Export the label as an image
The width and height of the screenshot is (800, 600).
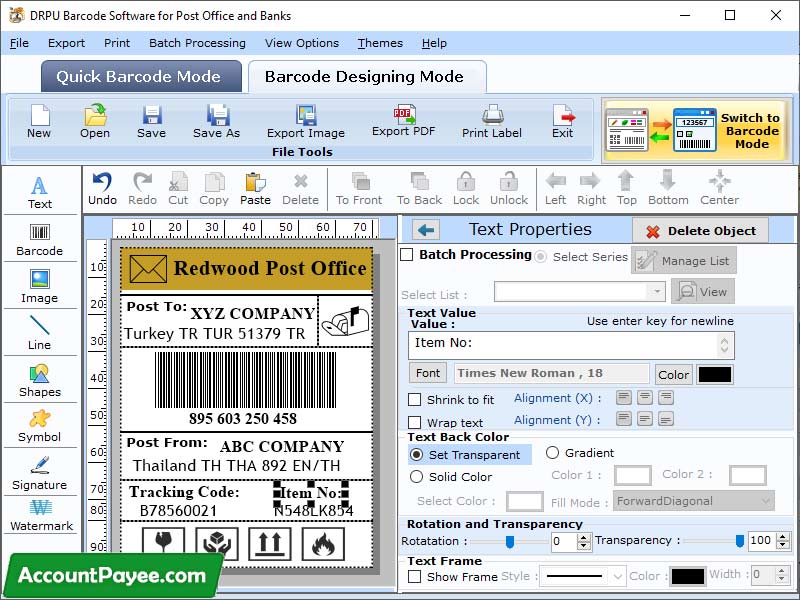(x=306, y=121)
